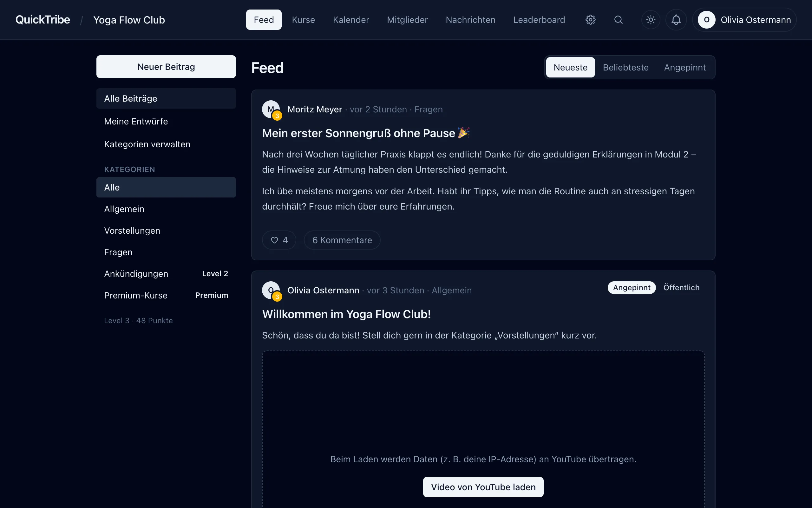
Task: Open the Leaderboard tab
Action: click(x=539, y=20)
